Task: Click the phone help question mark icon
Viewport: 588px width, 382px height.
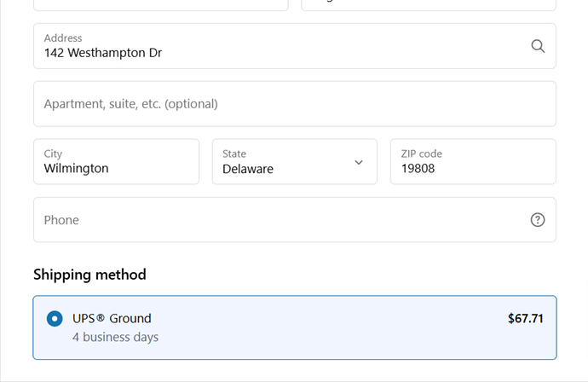Action: click(538, 220)
